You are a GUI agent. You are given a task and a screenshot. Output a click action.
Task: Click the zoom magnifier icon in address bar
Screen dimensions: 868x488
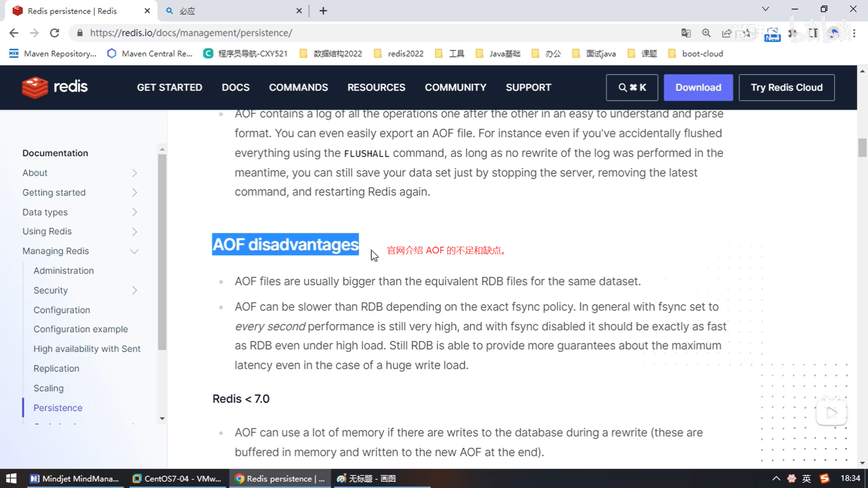point(706,33)
